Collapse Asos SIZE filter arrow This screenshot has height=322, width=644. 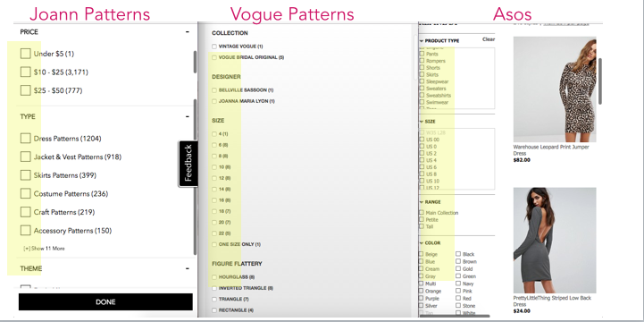pos(422,122)
